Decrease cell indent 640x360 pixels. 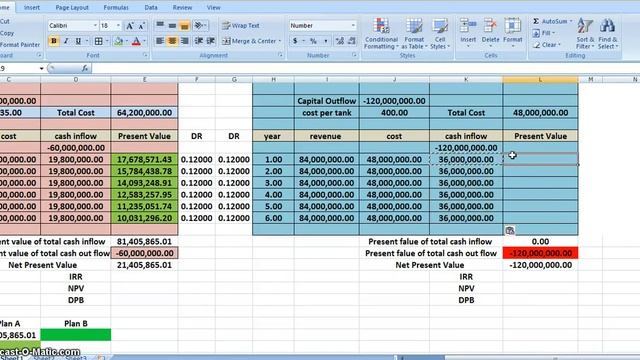coord(198,41)
